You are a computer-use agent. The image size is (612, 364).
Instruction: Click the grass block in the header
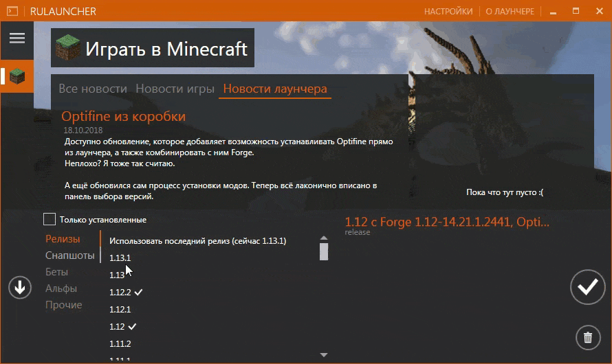point(68,47)
